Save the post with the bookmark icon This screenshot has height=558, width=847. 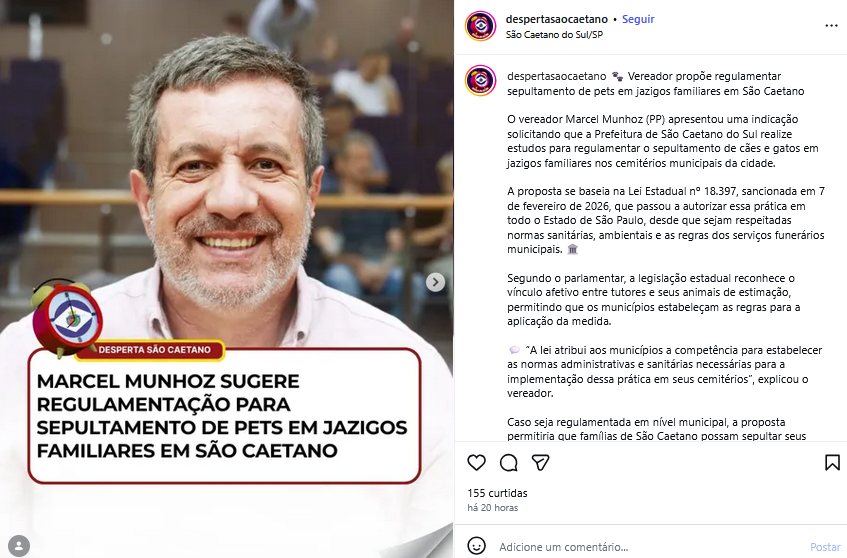(832, 462)
